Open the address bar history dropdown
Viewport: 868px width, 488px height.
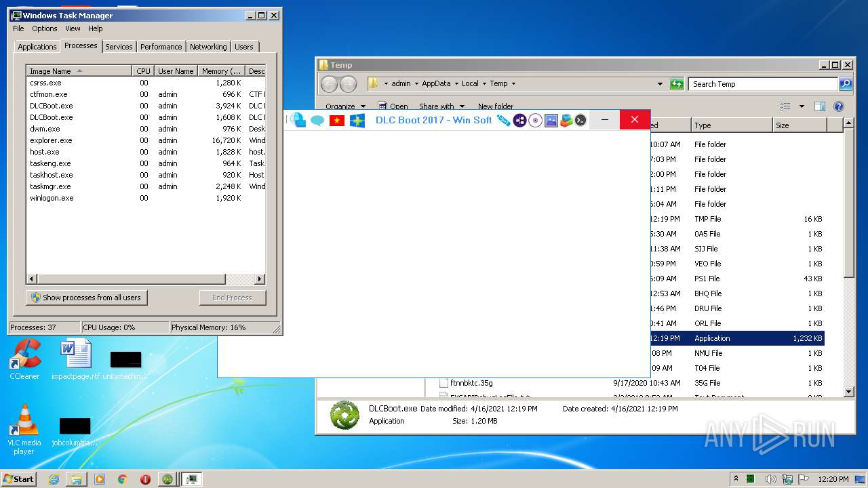[660, 84]
